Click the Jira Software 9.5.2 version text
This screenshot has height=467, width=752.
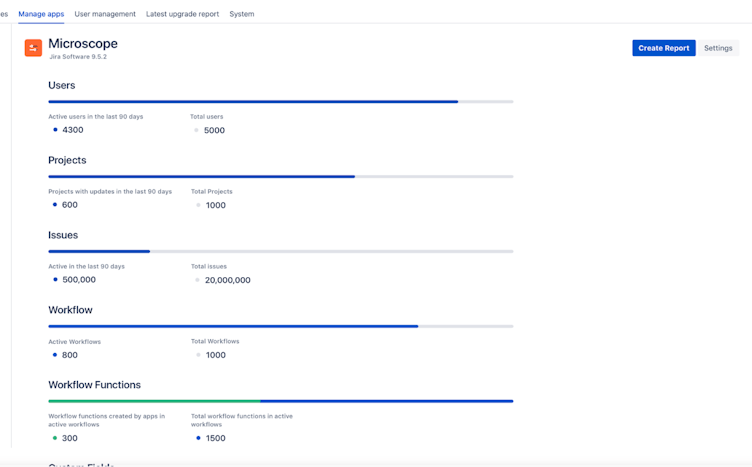pos(78,57)
